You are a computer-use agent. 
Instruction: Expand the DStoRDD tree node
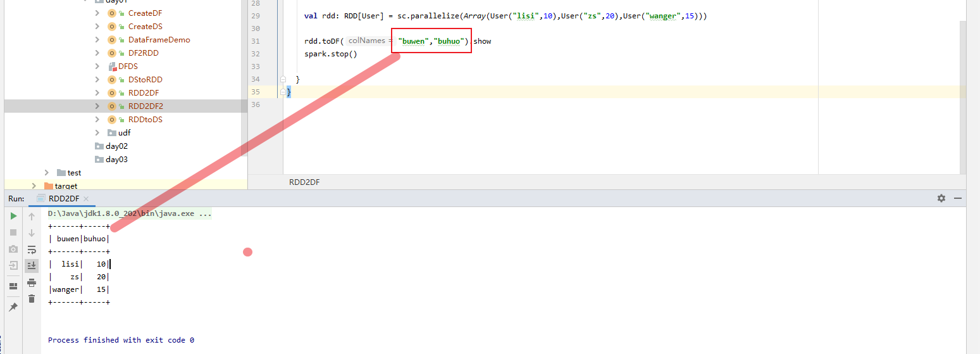coord(97,79)
